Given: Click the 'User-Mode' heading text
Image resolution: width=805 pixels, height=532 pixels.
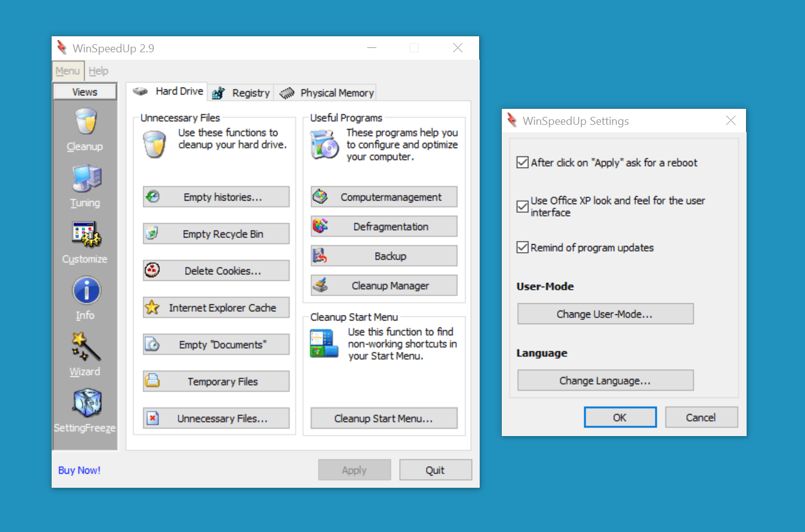Looking at the screenshot, I should (545, 287).
